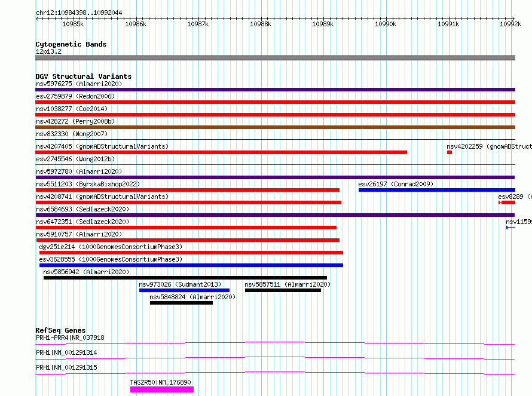Select the esv8289 red variant block

click(x=507, y=202)
